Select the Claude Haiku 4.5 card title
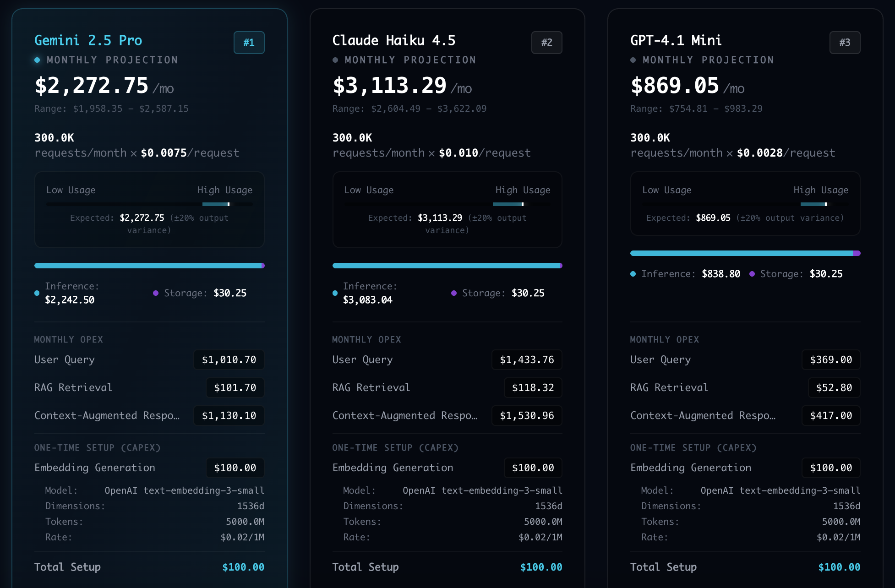Image resolution: width=895 pixels, height=588 pixels. pos(394,40)
